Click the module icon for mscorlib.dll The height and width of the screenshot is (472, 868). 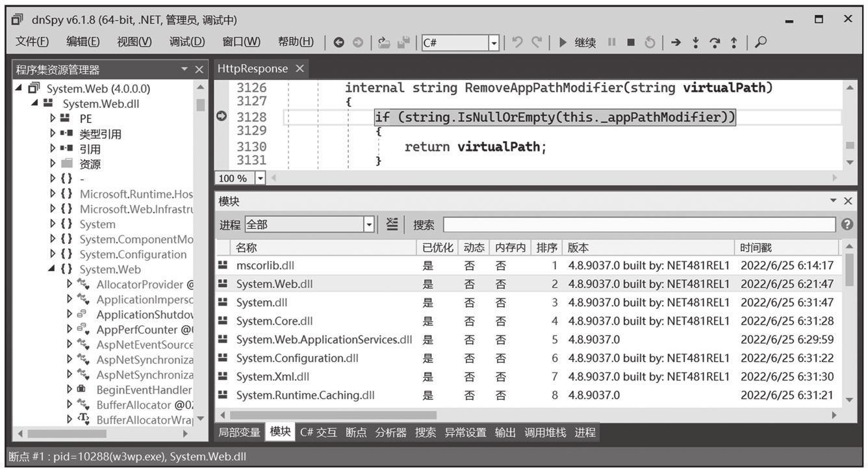223,265
